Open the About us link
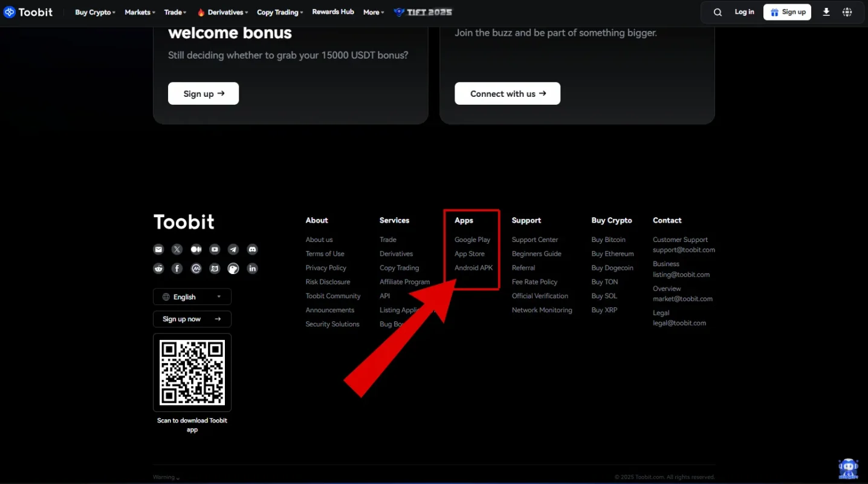This screenshot has width=868, height=484. (319, 240)
